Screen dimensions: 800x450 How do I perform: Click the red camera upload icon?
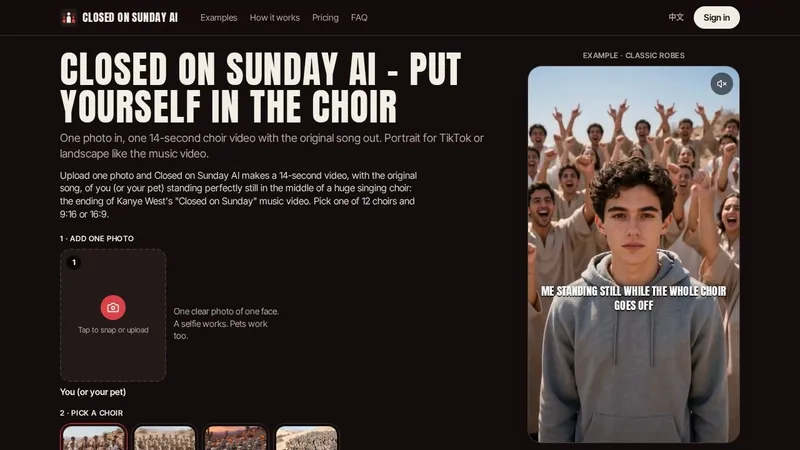click(113, 308)
